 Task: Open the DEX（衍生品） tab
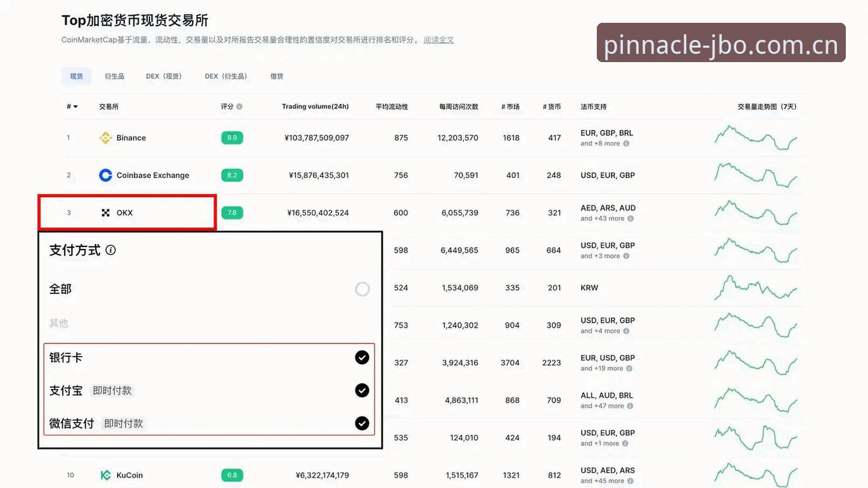tap(226, 76)
